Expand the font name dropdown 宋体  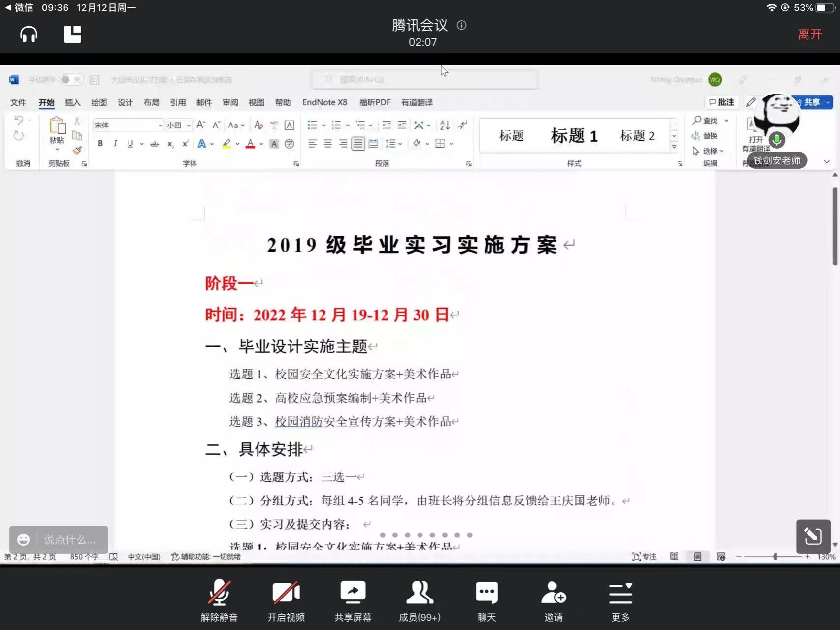(x=160, y=126)
